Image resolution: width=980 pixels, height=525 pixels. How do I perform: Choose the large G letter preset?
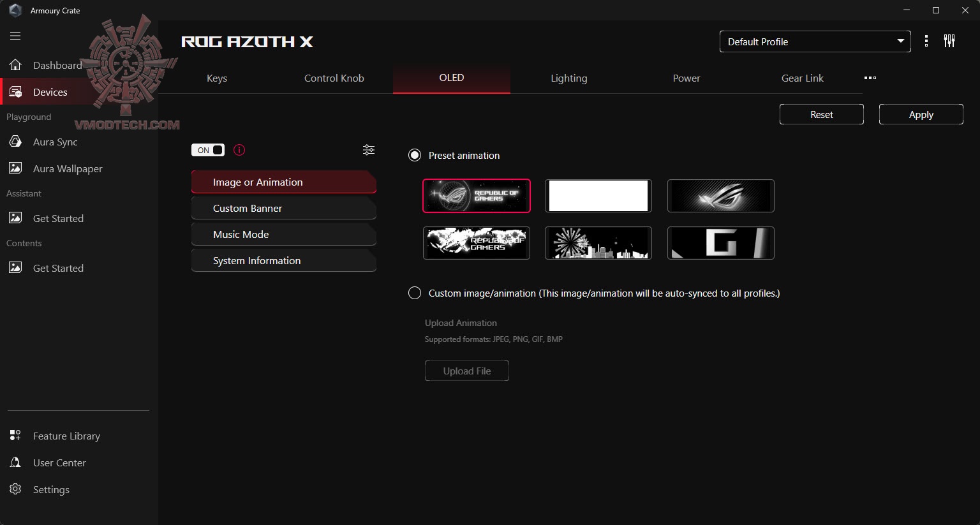[721, 243]
